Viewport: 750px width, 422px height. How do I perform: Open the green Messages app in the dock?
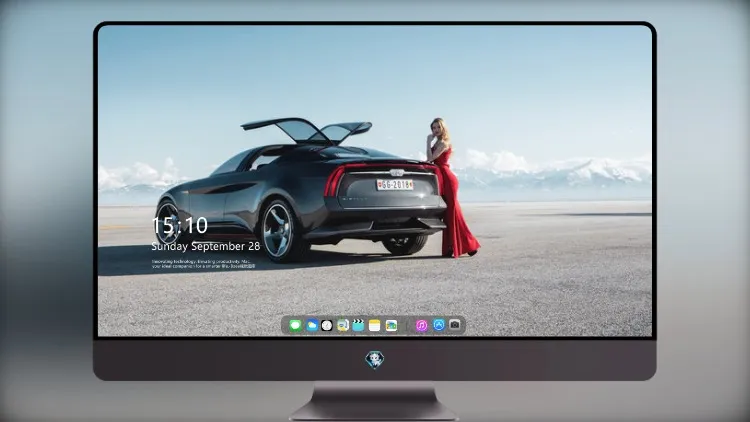click(x=295, y=326)
